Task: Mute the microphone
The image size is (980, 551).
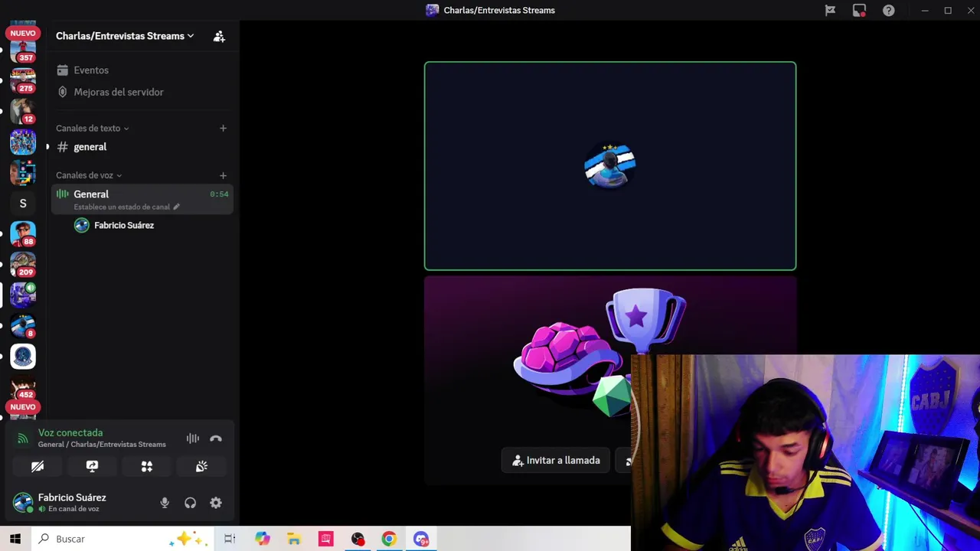Action: pos(165,503)
